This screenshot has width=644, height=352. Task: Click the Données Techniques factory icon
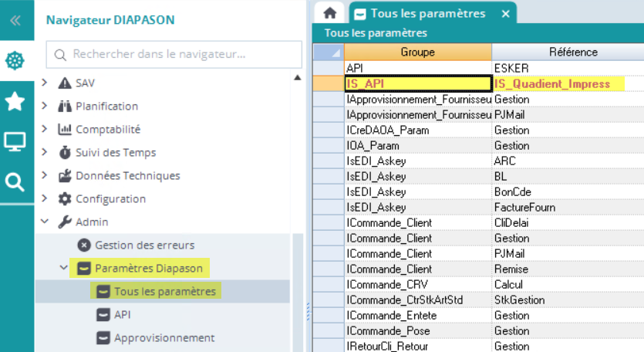pyautogui.click(x=65, y=175)
